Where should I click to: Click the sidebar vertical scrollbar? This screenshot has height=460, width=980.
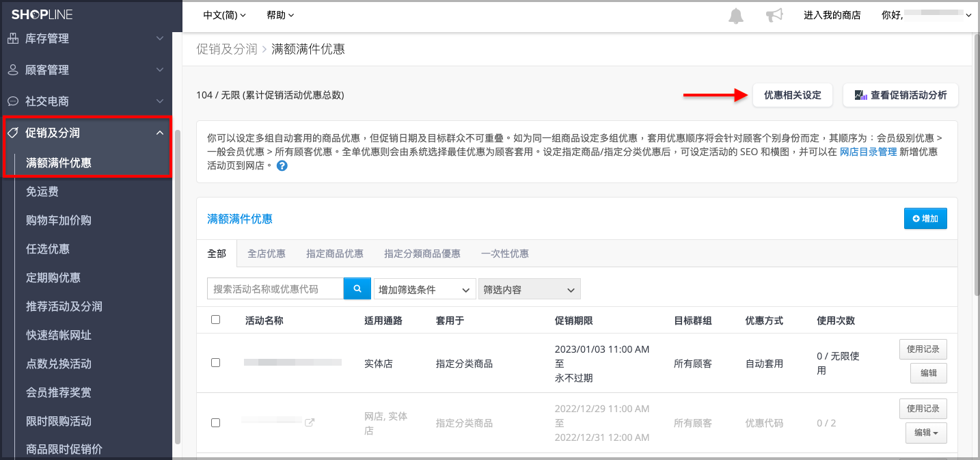(178, 287)
